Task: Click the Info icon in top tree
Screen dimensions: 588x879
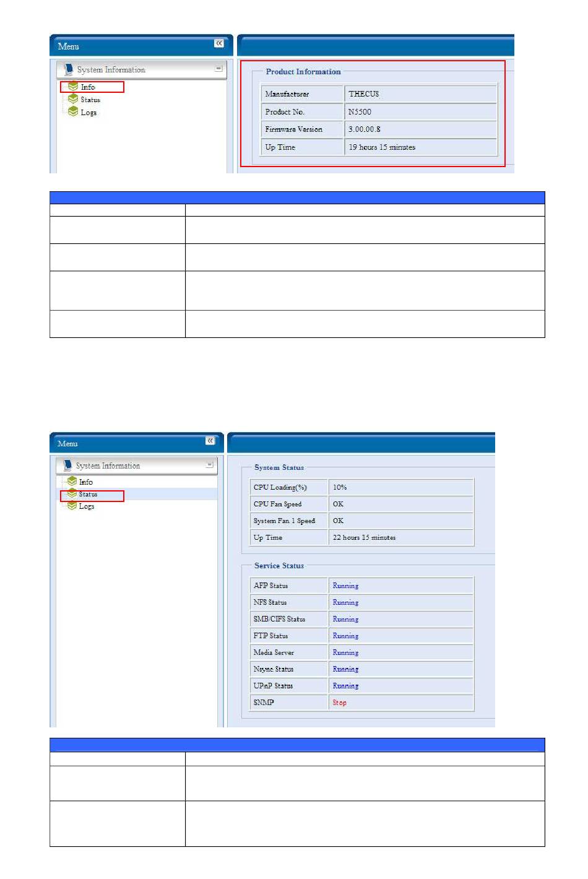Action: [73, 87]
